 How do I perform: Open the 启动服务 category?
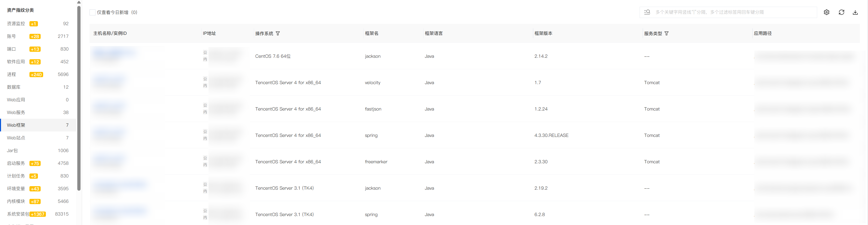pyautogui.click(x=38, y=163)
